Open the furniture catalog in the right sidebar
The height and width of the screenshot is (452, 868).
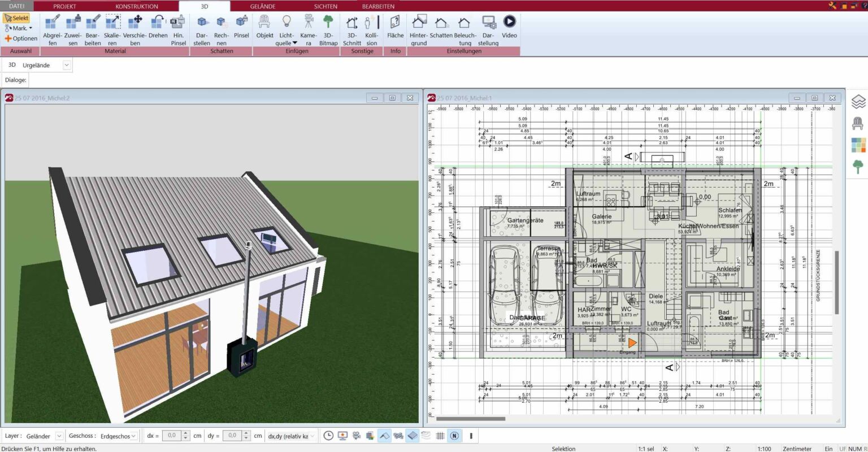point(858,123)
